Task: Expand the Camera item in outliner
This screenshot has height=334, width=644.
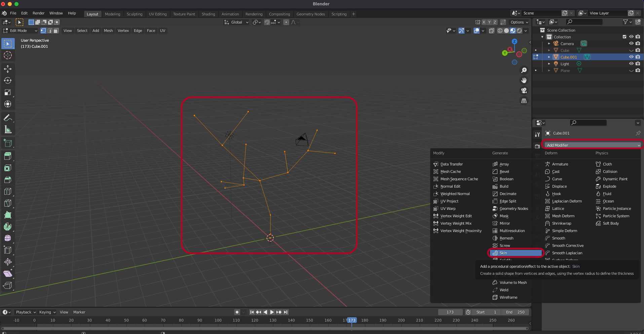Action: pyautogui.click(x=549, y=44)
